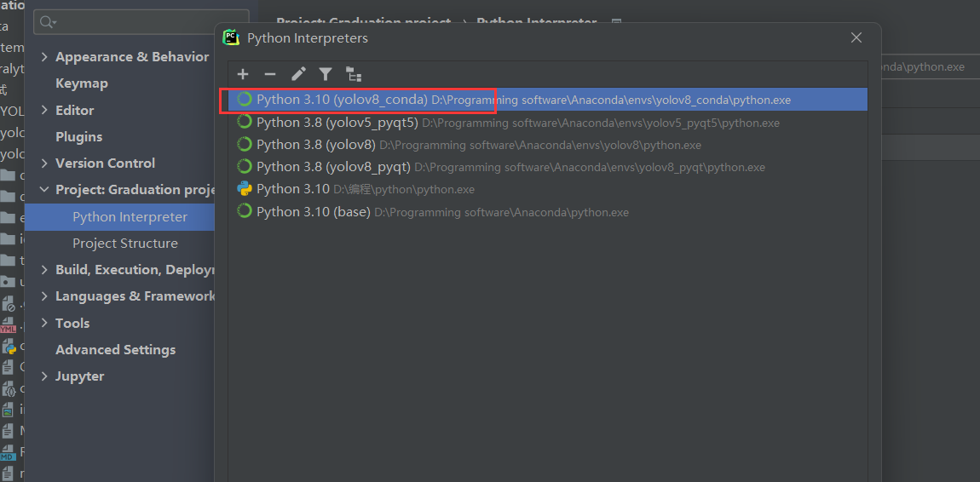Select Python 3.8 (yolov5_pyqt5) interpreter
Screen dimensions: 980x482
pos(547,123)
